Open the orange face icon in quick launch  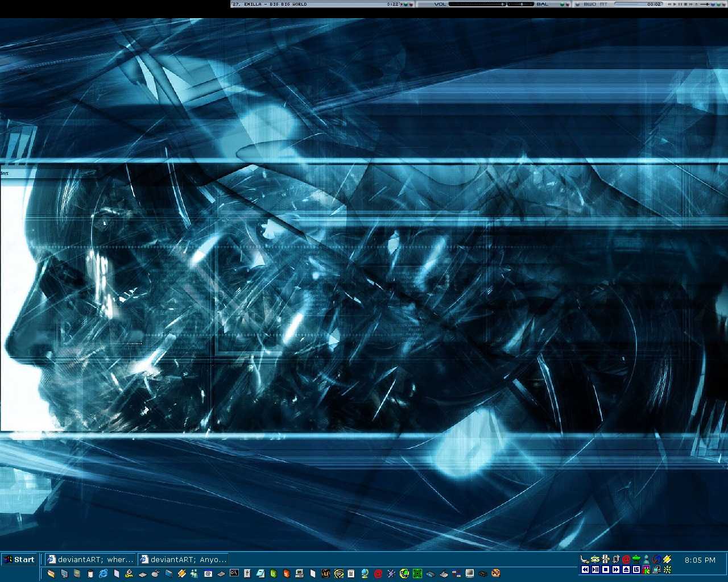pyautogui.click(x=495, y=573)
